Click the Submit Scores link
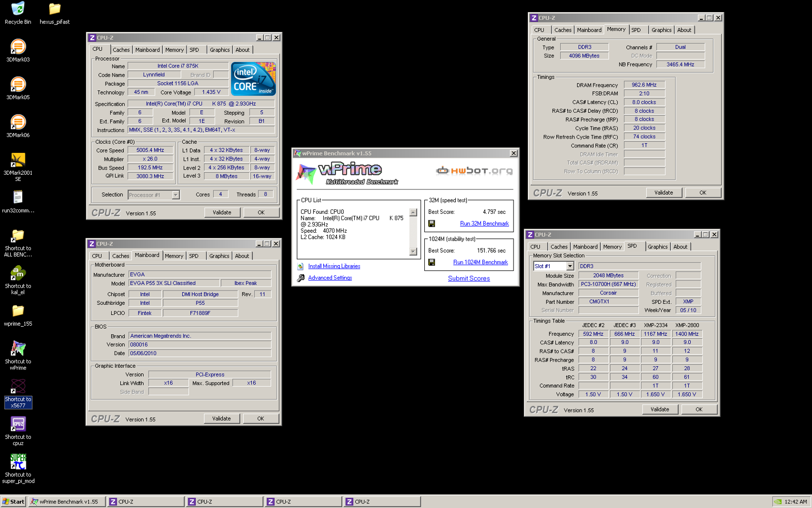Viewport: 812px width, 508px height. point(468,278)
